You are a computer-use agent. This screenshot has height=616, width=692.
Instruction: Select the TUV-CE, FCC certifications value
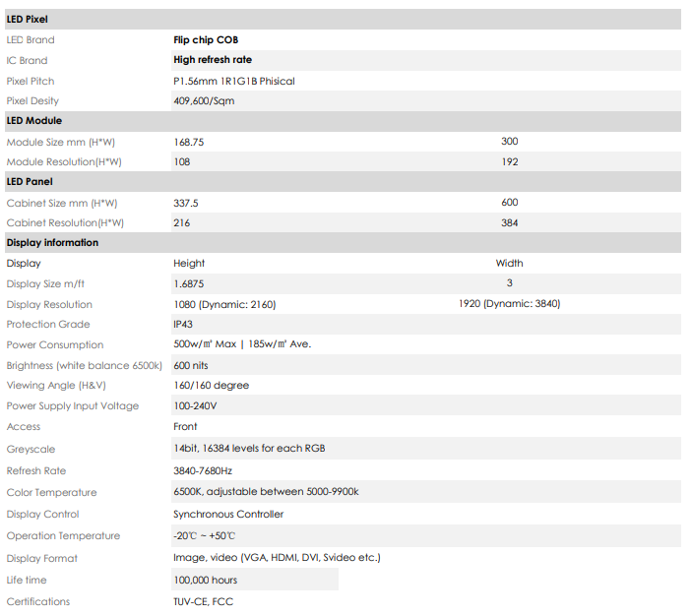(x=203, y=601)
